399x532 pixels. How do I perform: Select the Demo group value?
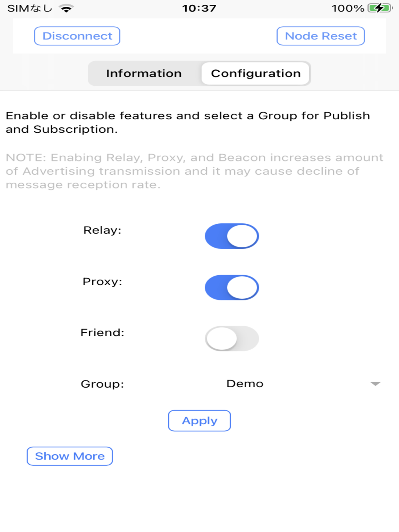(x=245, y=384)
